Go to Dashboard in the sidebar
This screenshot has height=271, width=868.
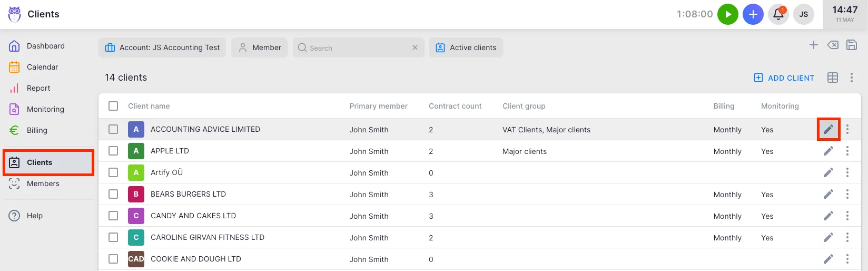click(x=45, y=46)
